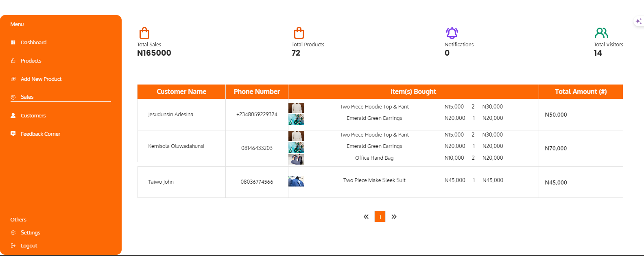Screen dimensions: 644x256
Task: Click the Add New Product icon
Action: pos(13,79)
